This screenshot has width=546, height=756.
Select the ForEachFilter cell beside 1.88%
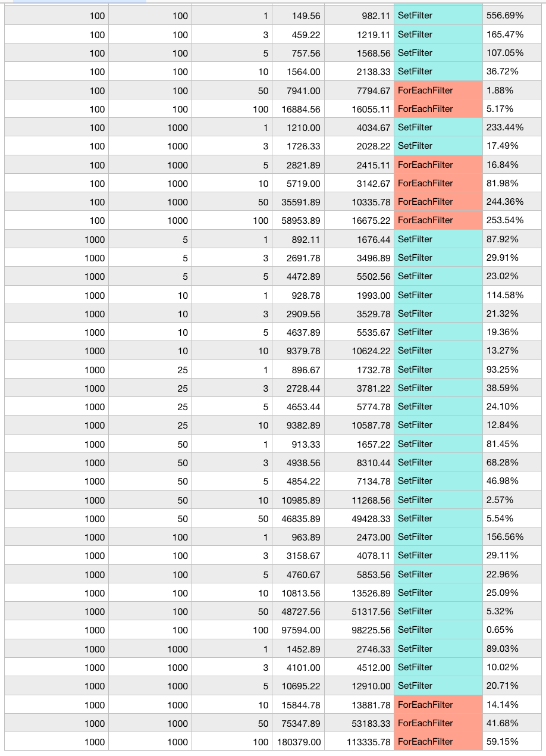click(x=438, y=90)
